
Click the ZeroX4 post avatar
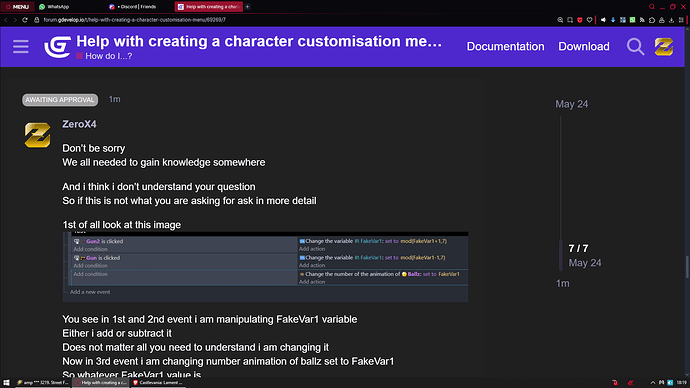pyautogui.click(x=37, y=135)
